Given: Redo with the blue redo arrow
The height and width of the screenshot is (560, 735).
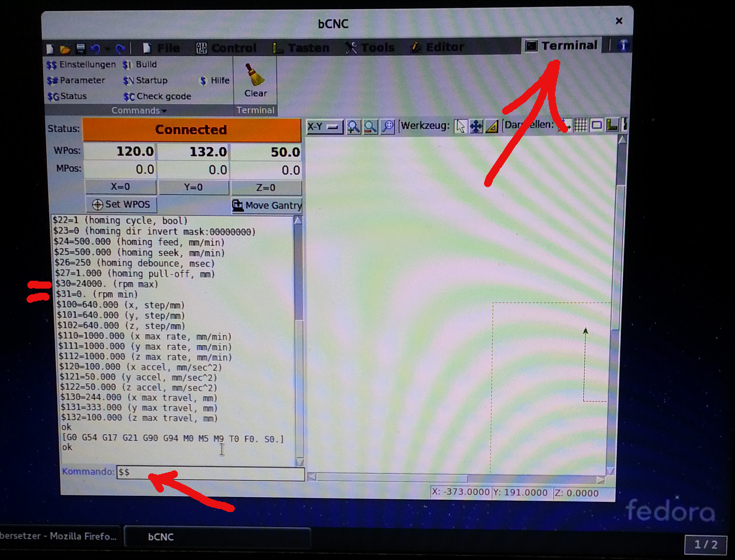Looking at the screenshot, I should [120, 49].
